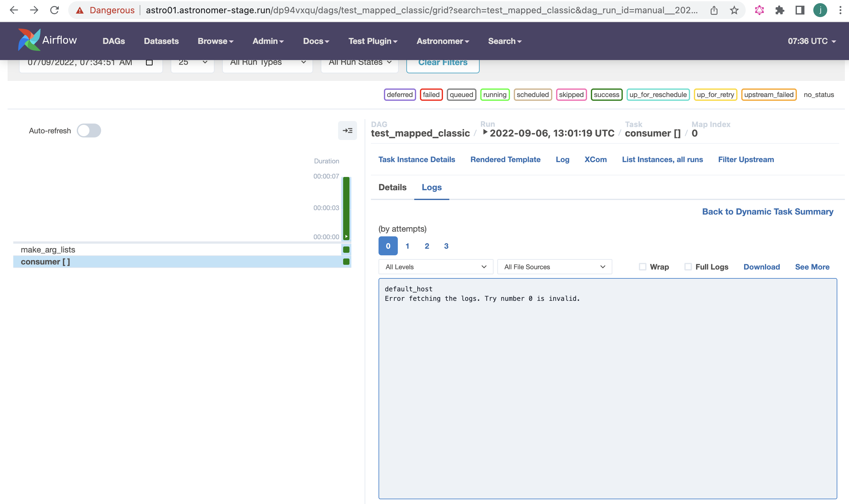Open the calendar icon in the date filter
The image size is (849, 504).
click(x=149, y=62)
